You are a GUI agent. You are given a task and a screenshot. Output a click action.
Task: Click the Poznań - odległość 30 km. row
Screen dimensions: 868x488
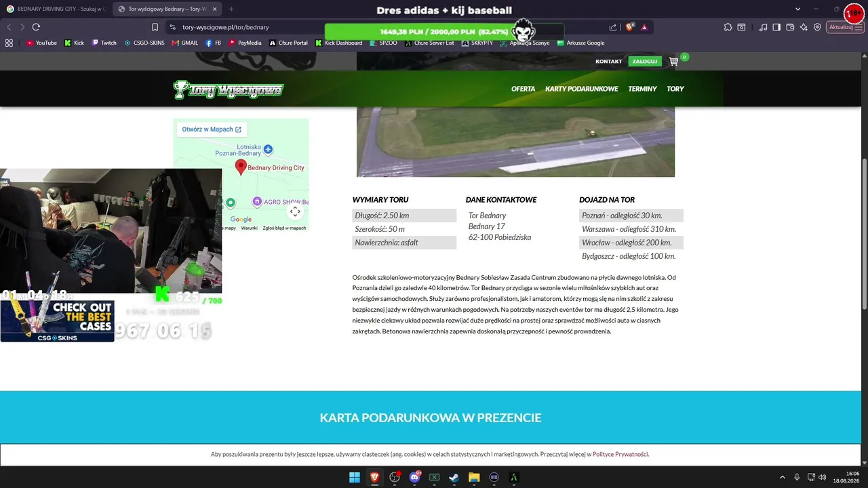click(631, 216)
